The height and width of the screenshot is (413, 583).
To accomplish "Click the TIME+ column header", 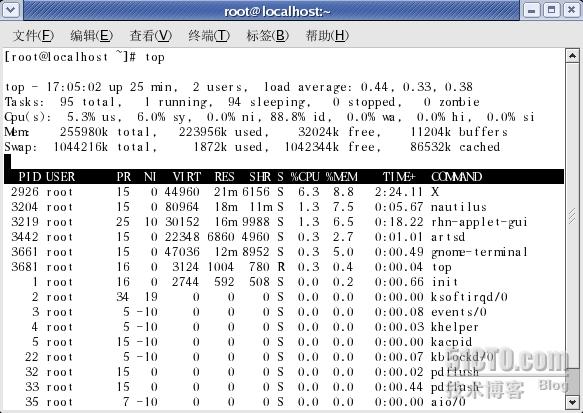I will [399, 177].
